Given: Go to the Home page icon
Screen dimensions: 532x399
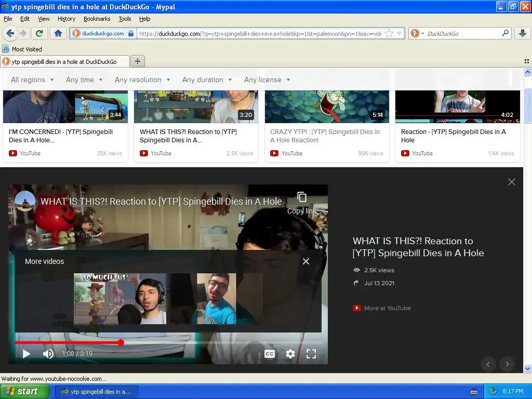Looking at the screenshot, I should [58, 33].
